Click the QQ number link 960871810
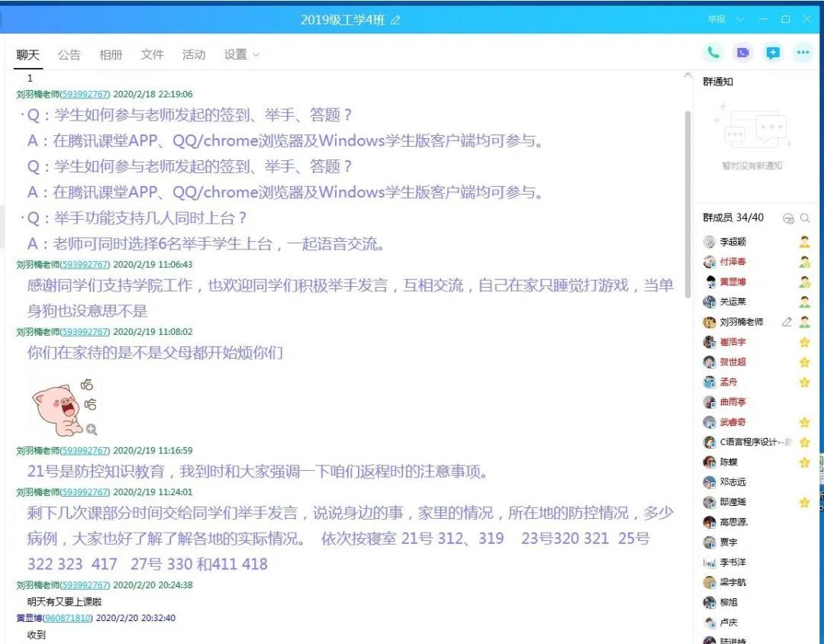This screenshot has width=824, height=644. coord(67,618)
